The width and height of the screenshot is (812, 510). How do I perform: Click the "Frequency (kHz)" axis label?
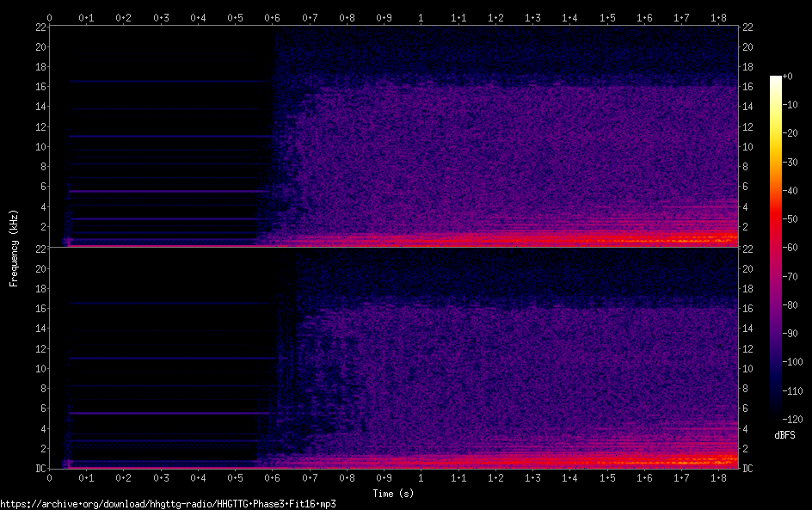(x=14, y=247)
